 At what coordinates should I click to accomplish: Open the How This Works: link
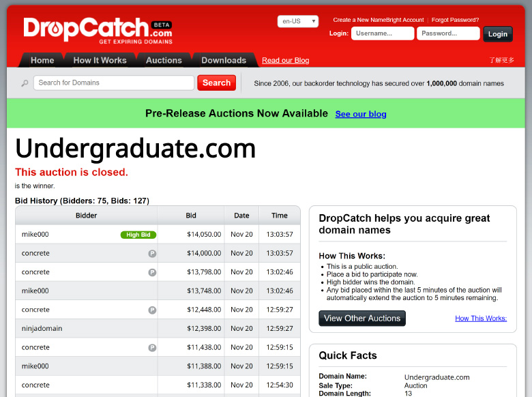[x=481, y=319]
